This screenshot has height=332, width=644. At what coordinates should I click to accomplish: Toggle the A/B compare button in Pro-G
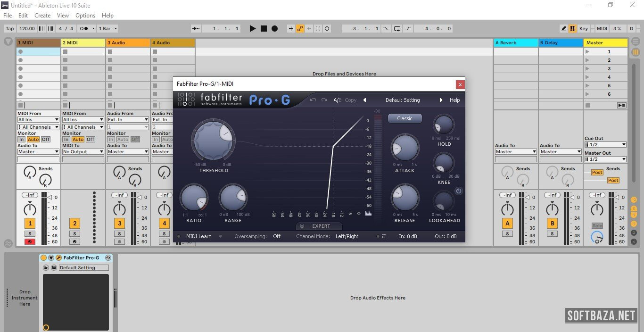(x=337, y=100)
